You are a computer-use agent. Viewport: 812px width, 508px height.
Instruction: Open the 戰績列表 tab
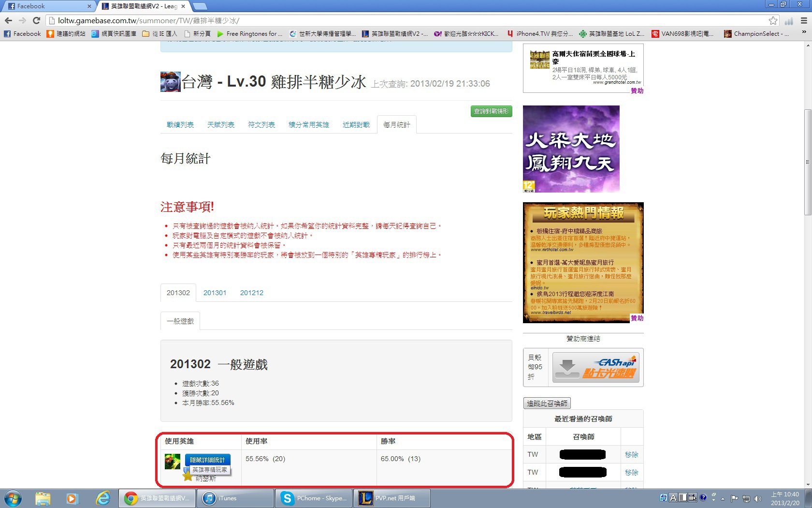(180, 125)
